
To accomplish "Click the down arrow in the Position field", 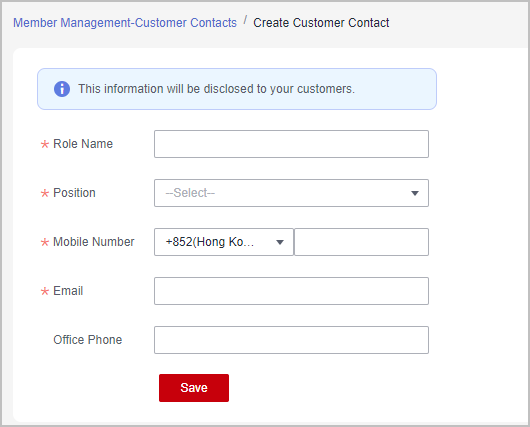I will click(x=415, y=193).
